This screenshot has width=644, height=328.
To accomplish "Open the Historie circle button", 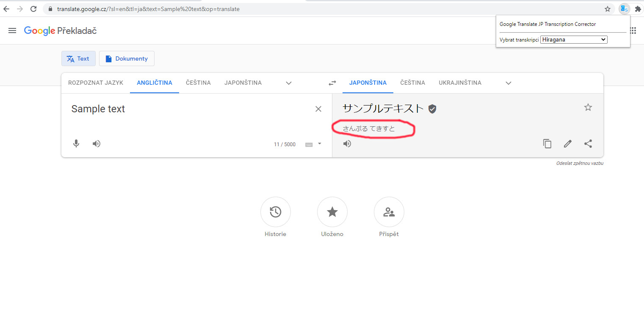I will click(276, 212).
